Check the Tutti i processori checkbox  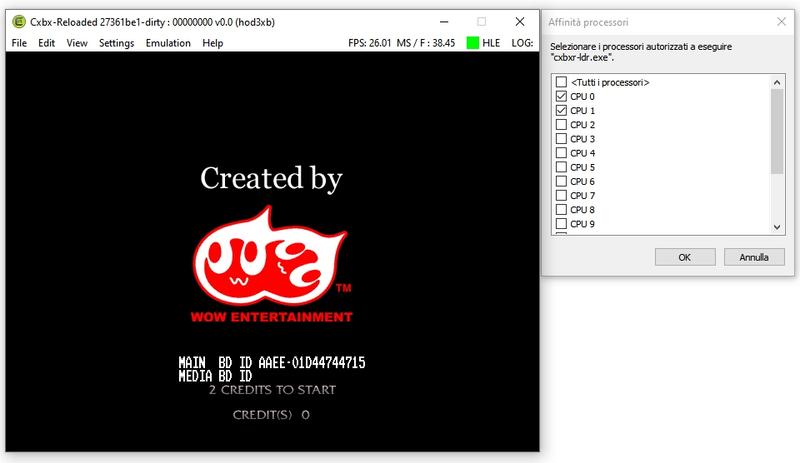(561, 82)
